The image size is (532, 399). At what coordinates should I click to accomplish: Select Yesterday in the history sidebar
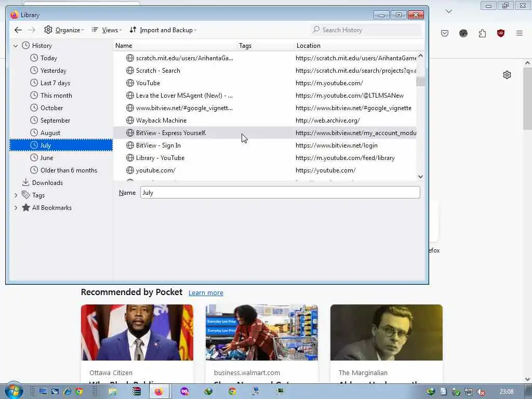point(54,71)
